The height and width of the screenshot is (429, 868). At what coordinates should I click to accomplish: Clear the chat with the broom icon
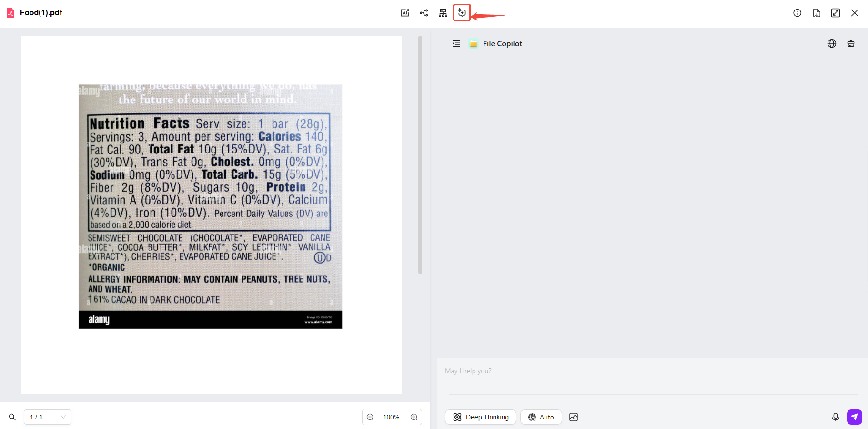point(851,43)
